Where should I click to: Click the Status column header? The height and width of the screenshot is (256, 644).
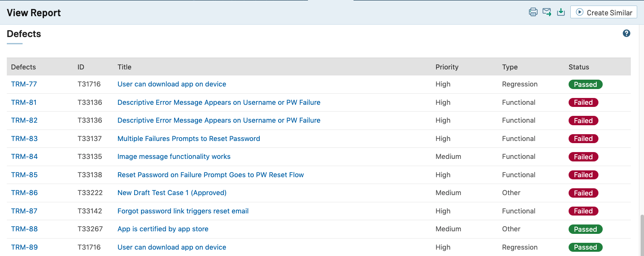click(x=578, y=67)
